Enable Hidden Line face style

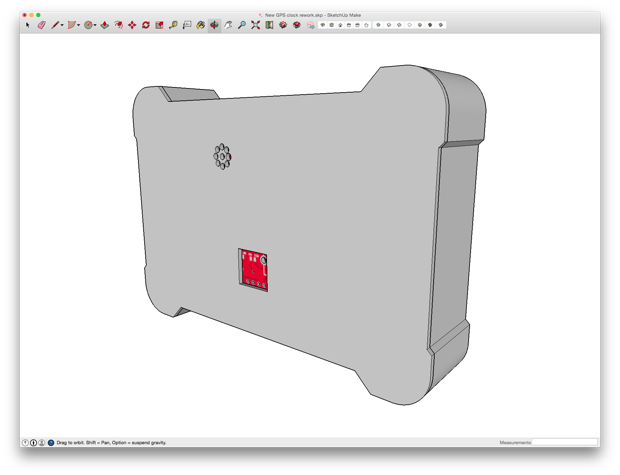[409, 25]
